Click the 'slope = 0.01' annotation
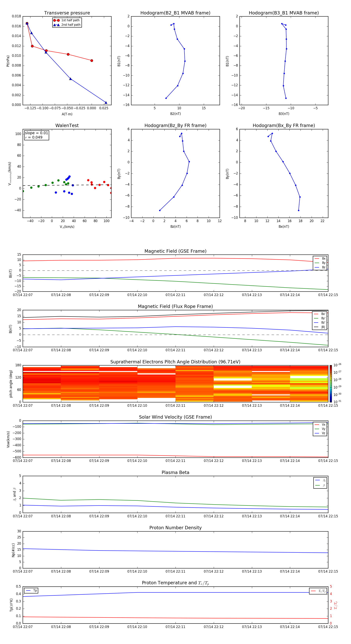 pyautogui.click(x=36, y=133)
